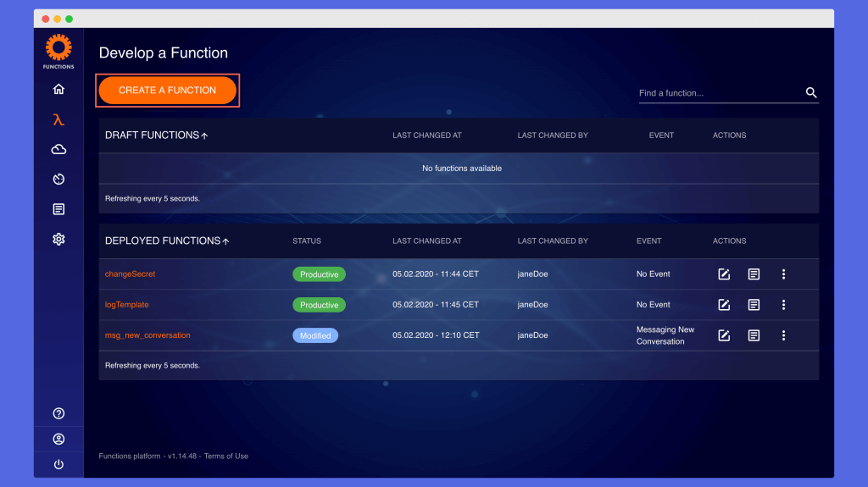Click the 05.02.2020 - 11:45 CET timestamp
The image size is (868, 487).
pos(436,304)
